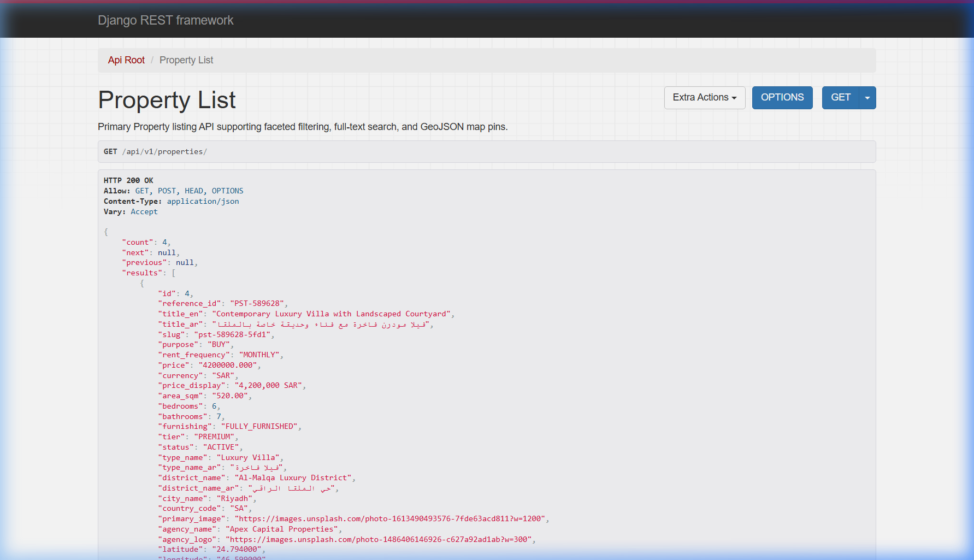Select the application/json content type value

point(203,201)
